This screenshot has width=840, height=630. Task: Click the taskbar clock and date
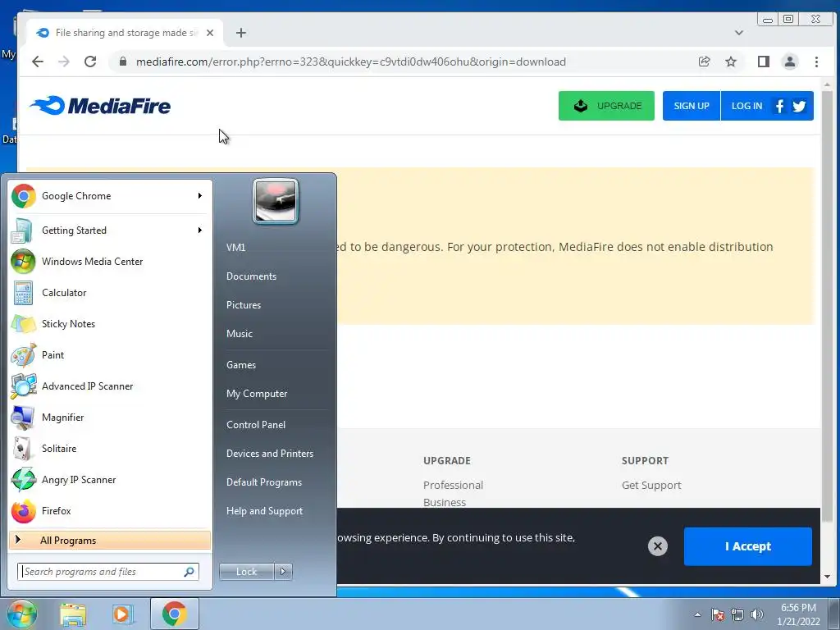pyautogui.click(x=798, y=614)
